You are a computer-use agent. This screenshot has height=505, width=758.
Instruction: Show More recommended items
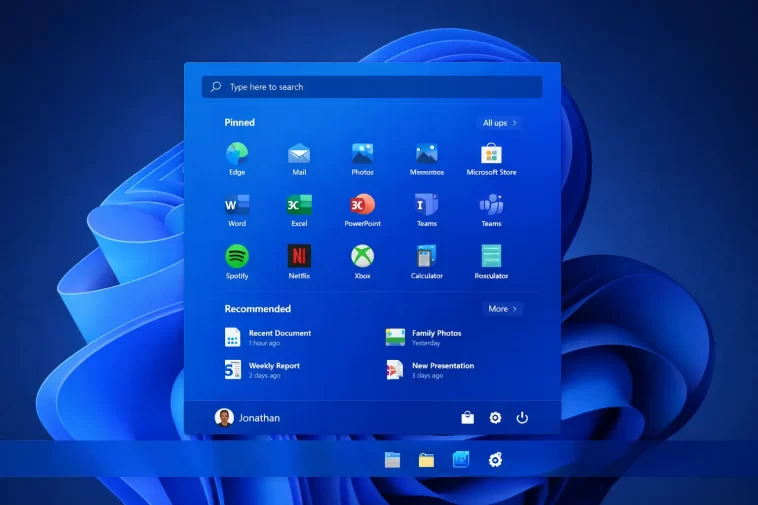click(502, 308)
